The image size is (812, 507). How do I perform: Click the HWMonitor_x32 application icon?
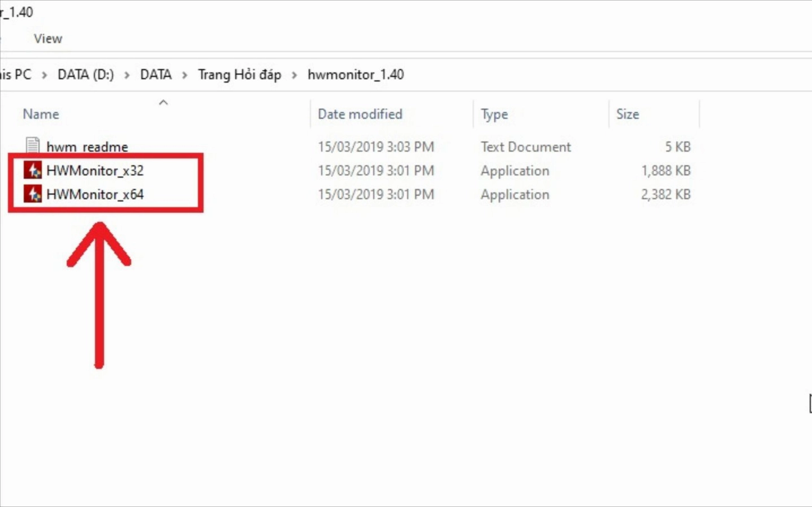click(33, 170)
